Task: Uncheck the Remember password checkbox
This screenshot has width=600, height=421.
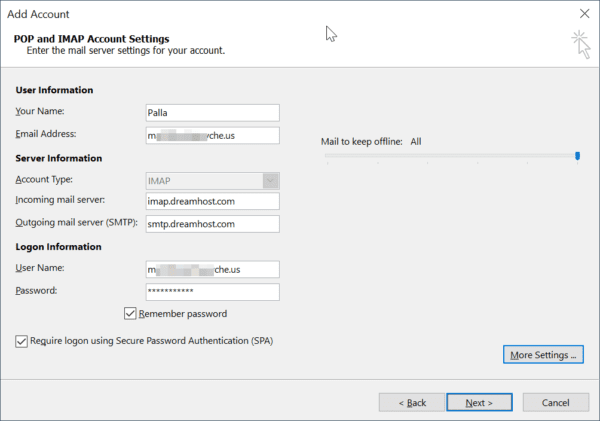Action: point(130,313)
